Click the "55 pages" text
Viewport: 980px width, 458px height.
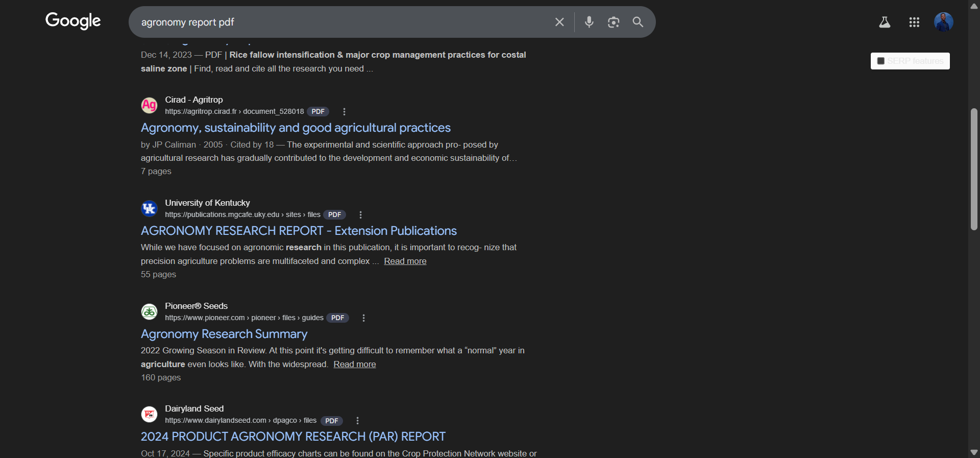158,275
